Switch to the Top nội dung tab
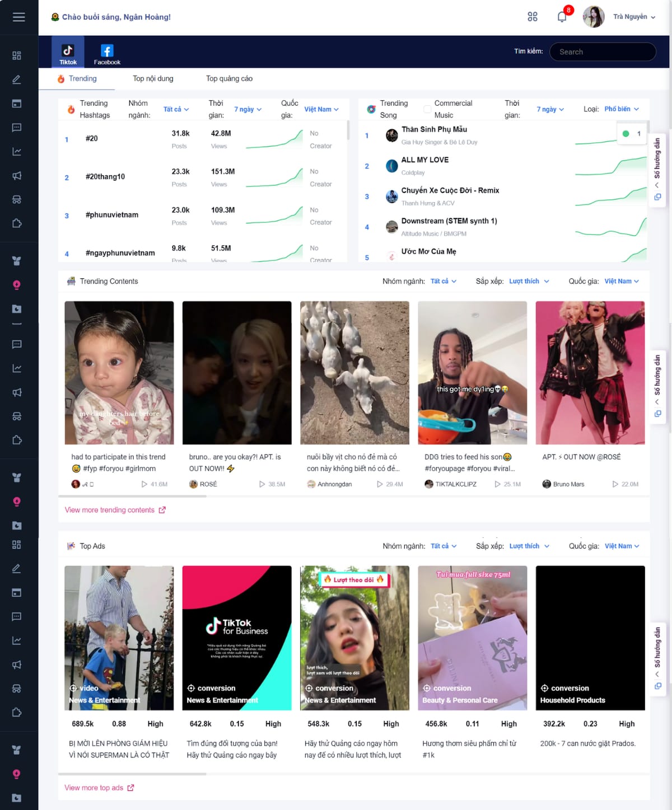 (153, 79)
